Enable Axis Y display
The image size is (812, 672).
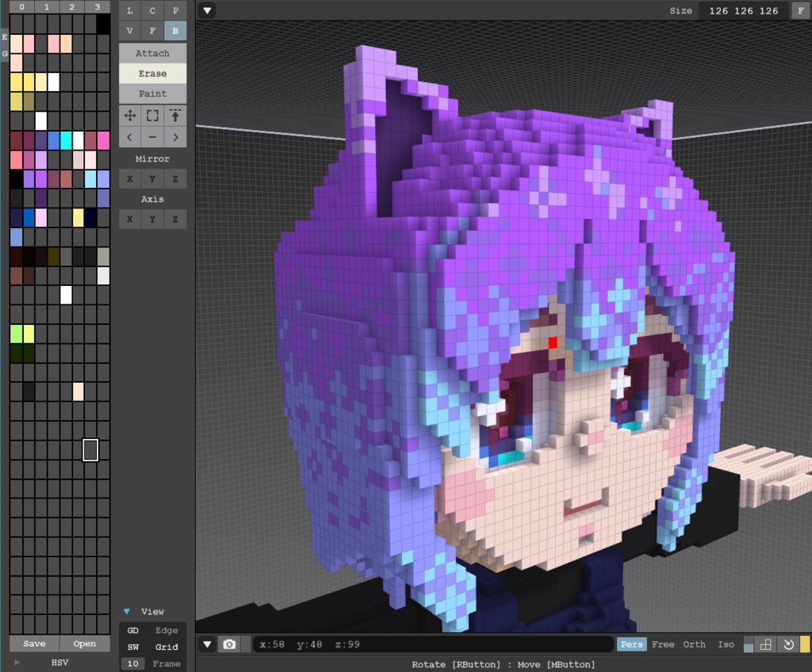click(x=151, y=219)
